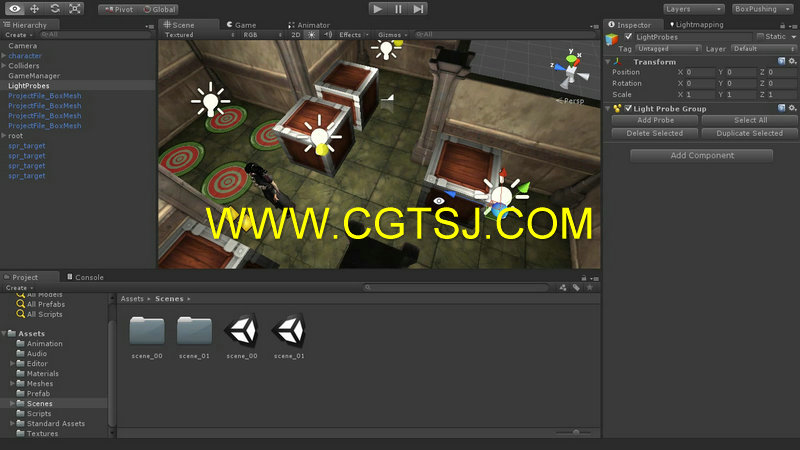Open the Inspector tab
This screenshot has width=800, height=450.
[x=634, y=24]
